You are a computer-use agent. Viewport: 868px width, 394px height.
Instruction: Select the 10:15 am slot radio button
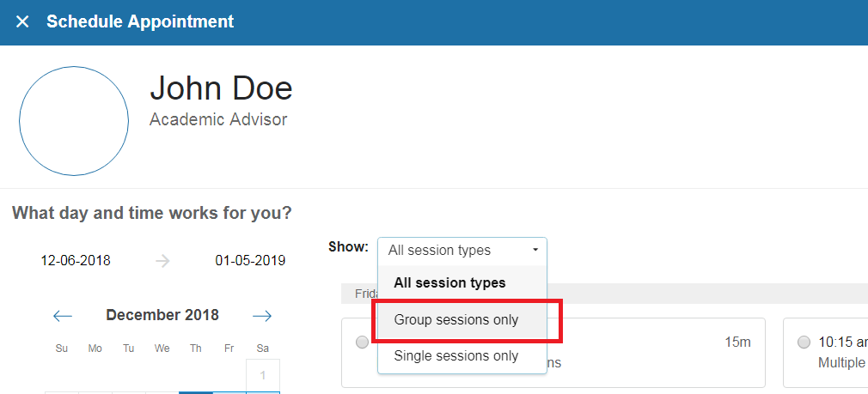(x=804, y=342)
